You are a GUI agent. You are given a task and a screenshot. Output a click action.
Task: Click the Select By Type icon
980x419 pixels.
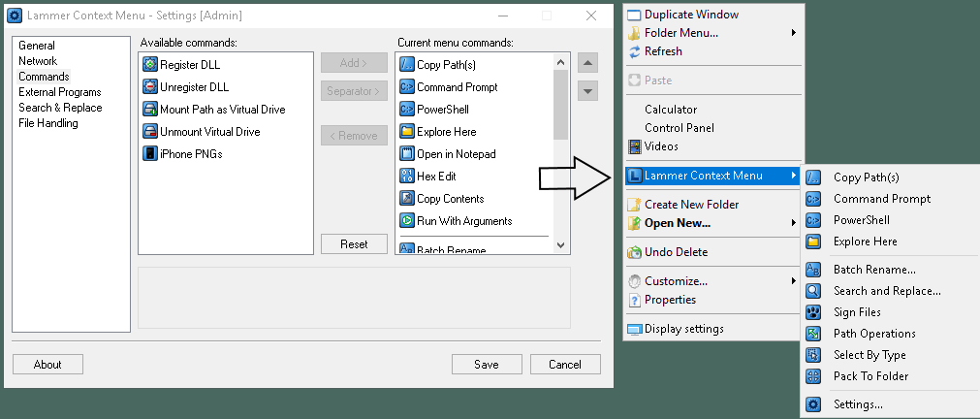click(813, 355)
